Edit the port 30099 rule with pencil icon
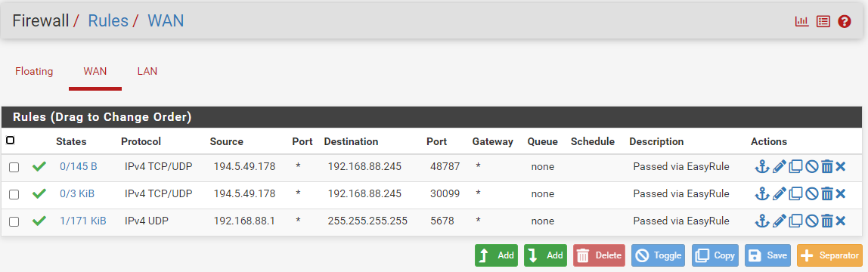The height and width of the screenshot is (272, 868). click(x=779, y=194)
